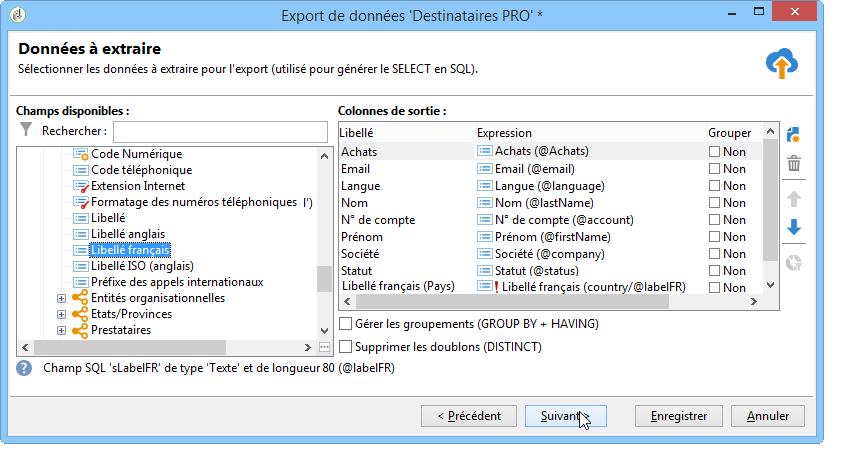The width and height of the screenshot is (850, 466).
Task: Select Libellé anglais in available fields
Action: click(x=128, y=234)
